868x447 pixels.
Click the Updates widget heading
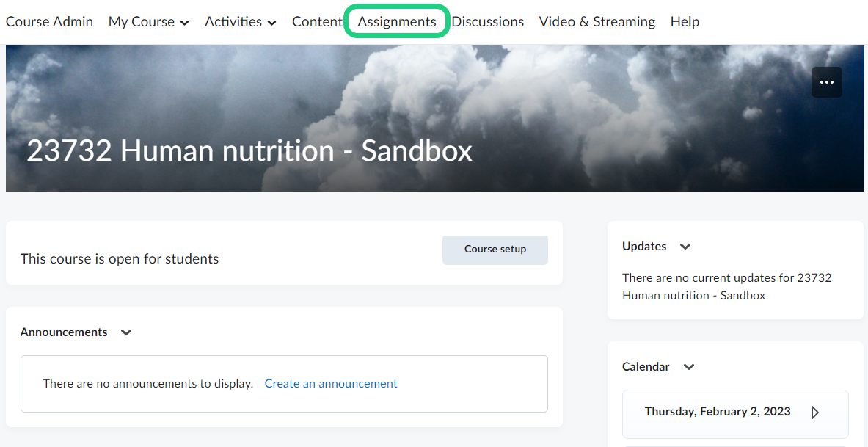point(644,247)
